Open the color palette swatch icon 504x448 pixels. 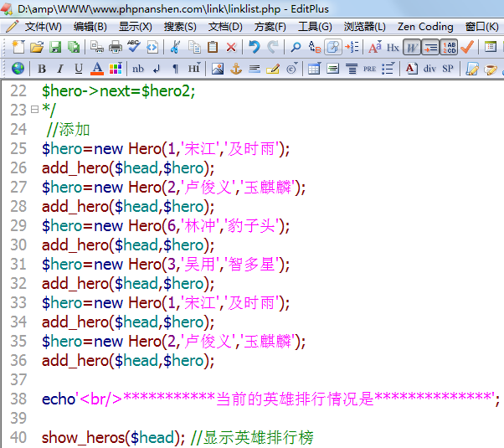(x=115, y=69)
